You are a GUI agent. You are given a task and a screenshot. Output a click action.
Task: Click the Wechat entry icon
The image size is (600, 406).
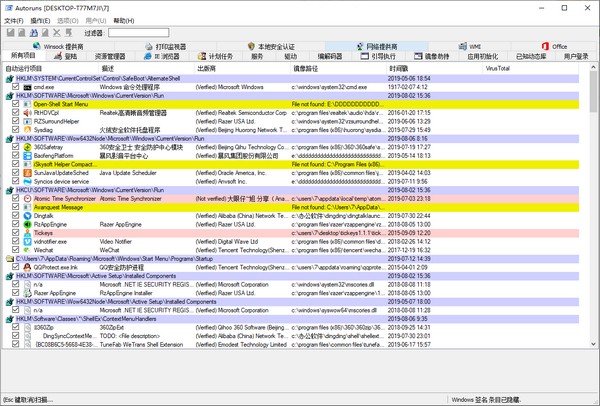pos(26,250)
